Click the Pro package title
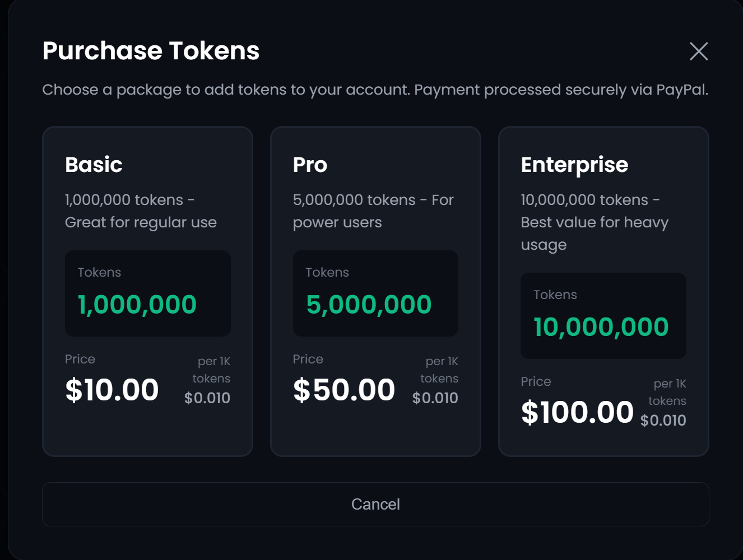This screenshot has height=560, width=743. [310, 164]
